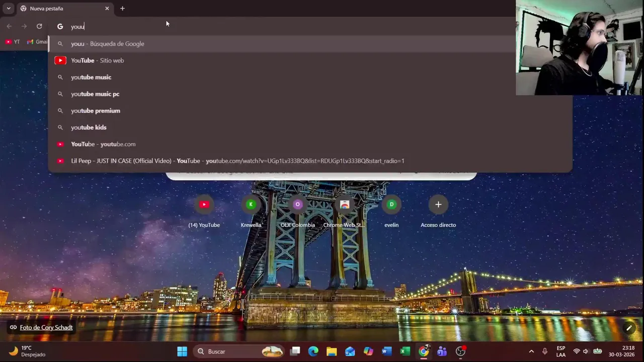Open the Gmail bookmark in the bookmarks bar
Image resolution: width=644 pixels, height=362 pixels.
pyautogui.click(x=37, y=42)
